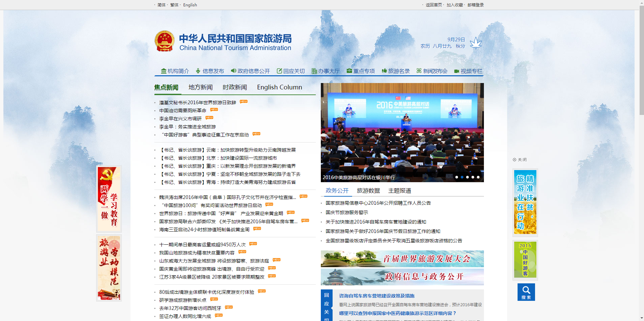Select the first carousel slide dot
Screen dimensions: 644x321
(457, 177)
